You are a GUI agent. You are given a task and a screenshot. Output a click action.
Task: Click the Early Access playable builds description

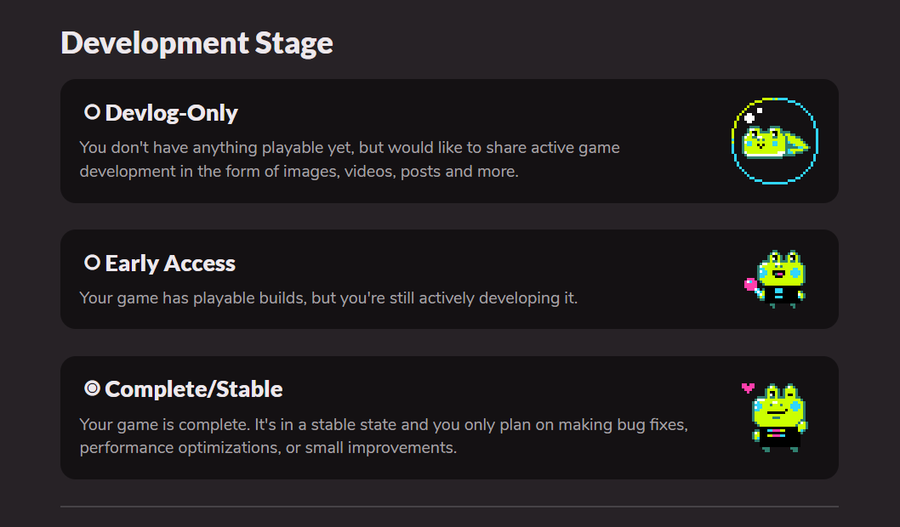coord(328,298)
